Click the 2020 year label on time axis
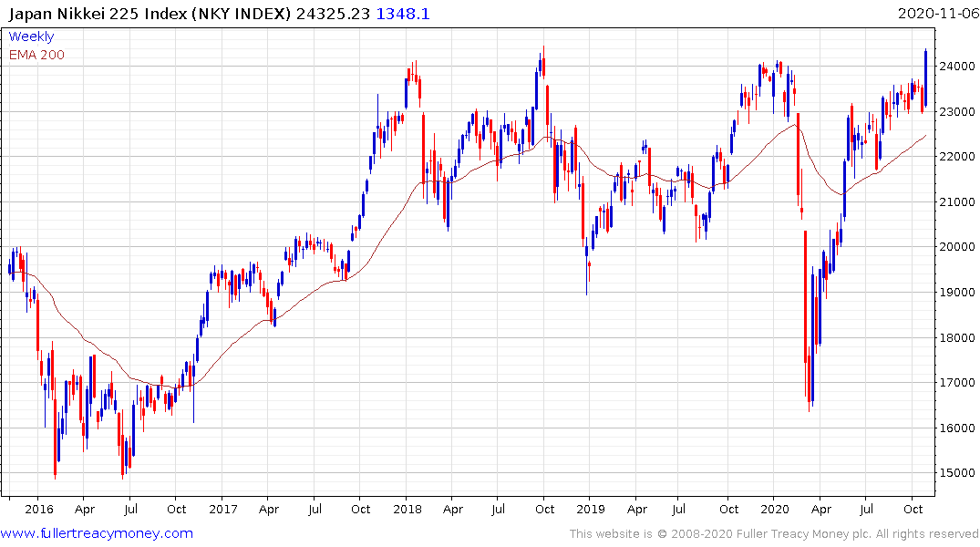 [x=775, y=509]
